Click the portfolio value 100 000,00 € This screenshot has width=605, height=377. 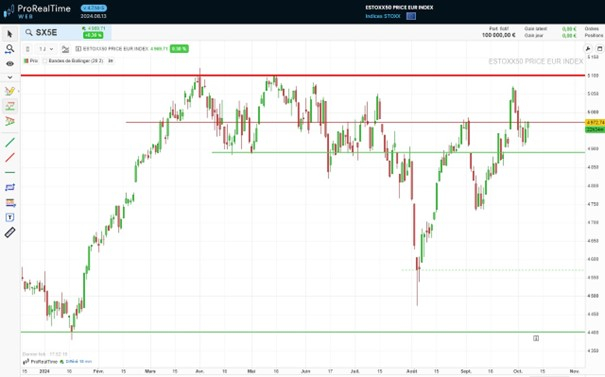499,35
